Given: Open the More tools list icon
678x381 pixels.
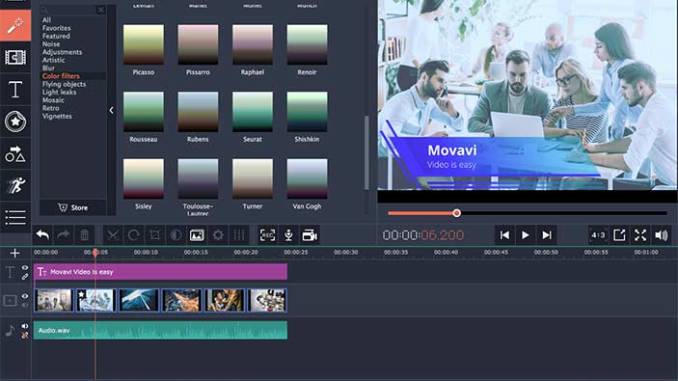Looking at the screenshot, I should coord(16,218).
